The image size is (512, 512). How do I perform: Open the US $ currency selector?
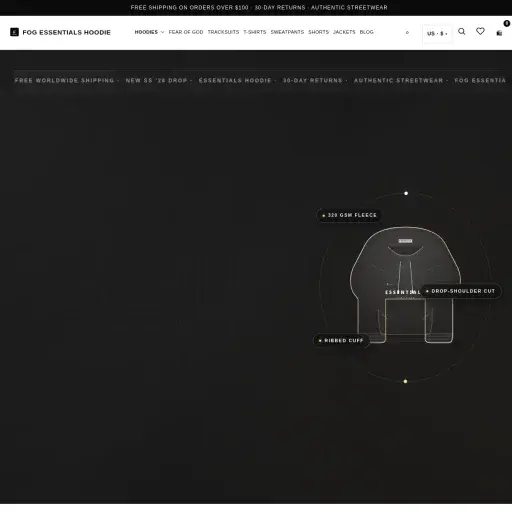click(437, 34)
